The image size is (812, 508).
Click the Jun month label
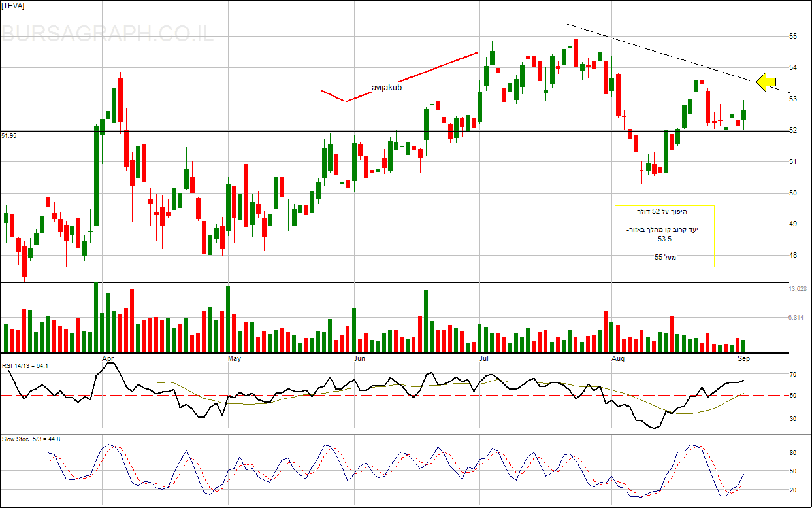359,358
